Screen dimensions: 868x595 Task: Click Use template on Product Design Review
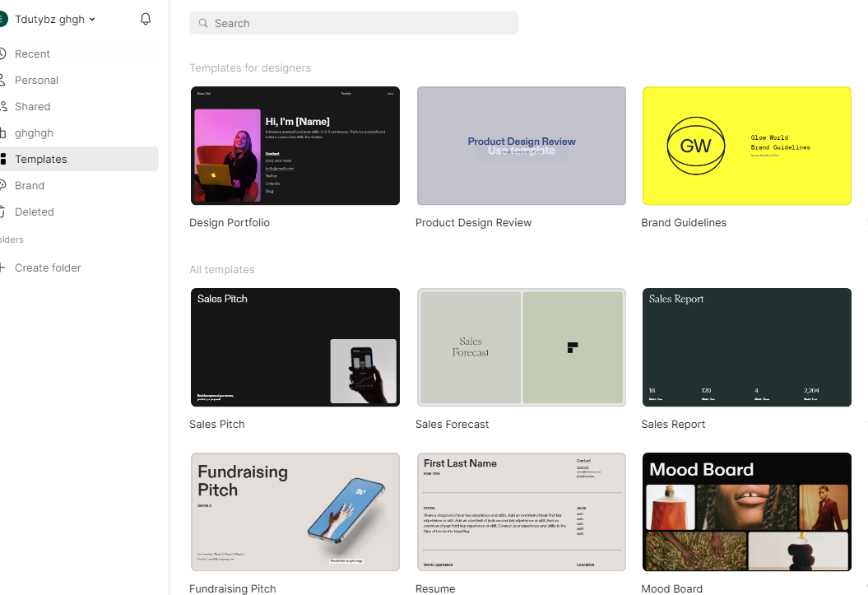(521, 150)
